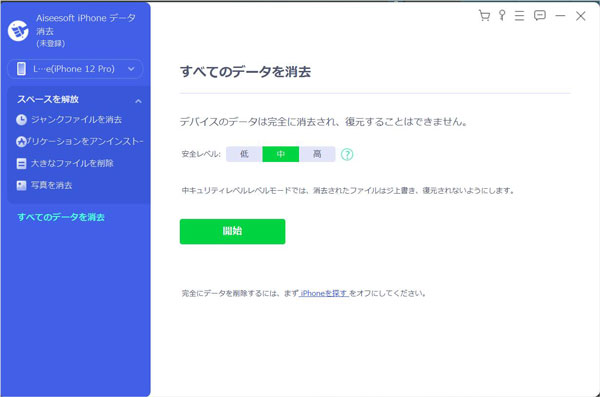Viewport: 600px width, 397px height.
Task: Click the phone device icon
Action: click(x=21, y=69)
